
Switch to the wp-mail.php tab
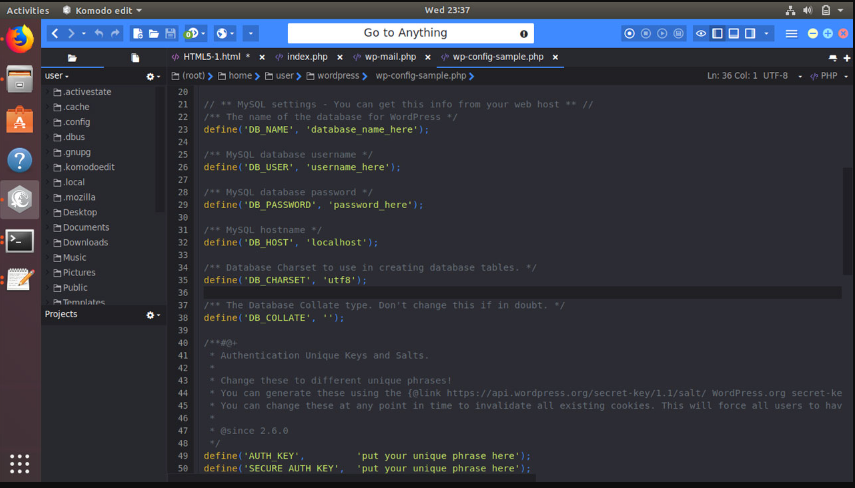[x=390, y=57]
